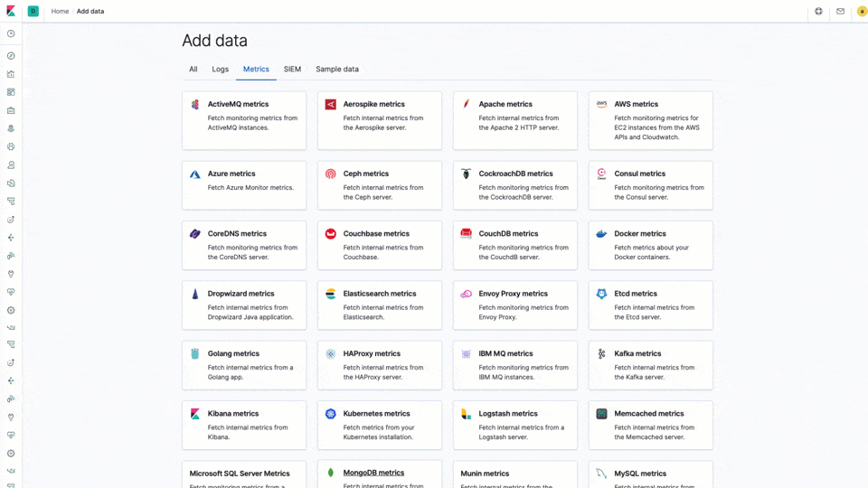Open the space selector D avatar

tap(33, 11)
